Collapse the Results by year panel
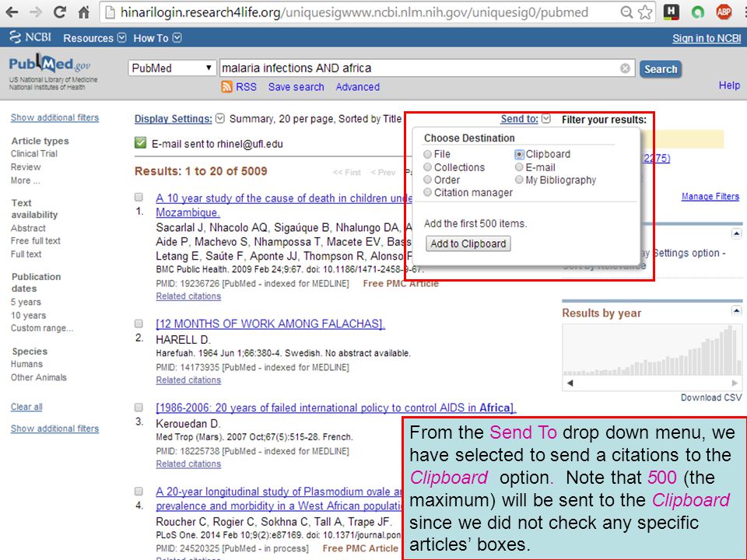747x560 pixels. (737, 311)
